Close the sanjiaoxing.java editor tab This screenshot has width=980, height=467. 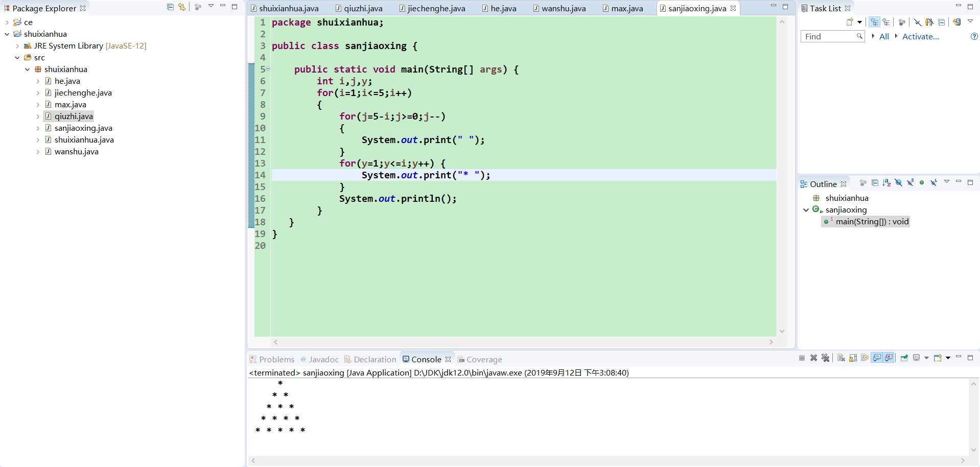pos(733,8)
